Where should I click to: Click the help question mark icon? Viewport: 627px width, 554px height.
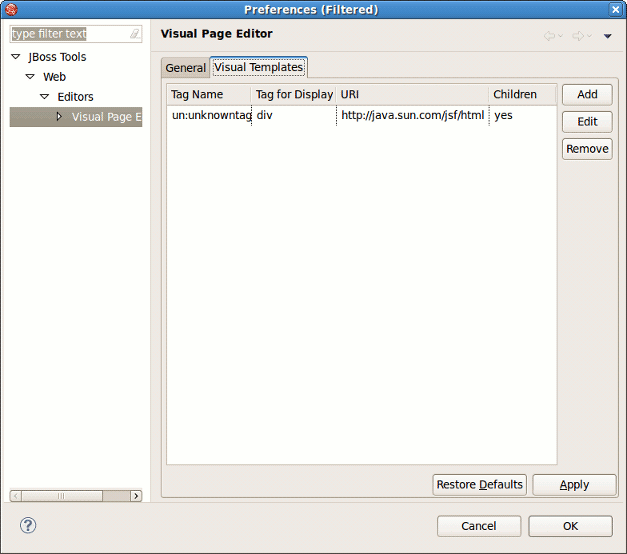(28, 525)
